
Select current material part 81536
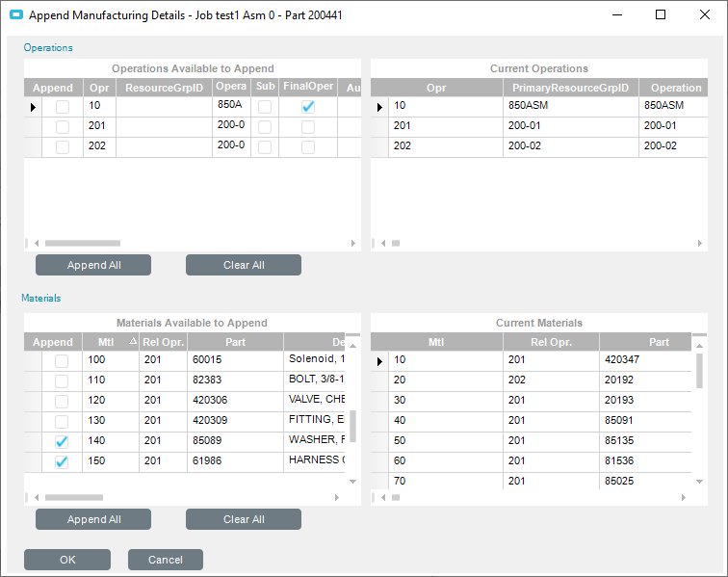645,461
